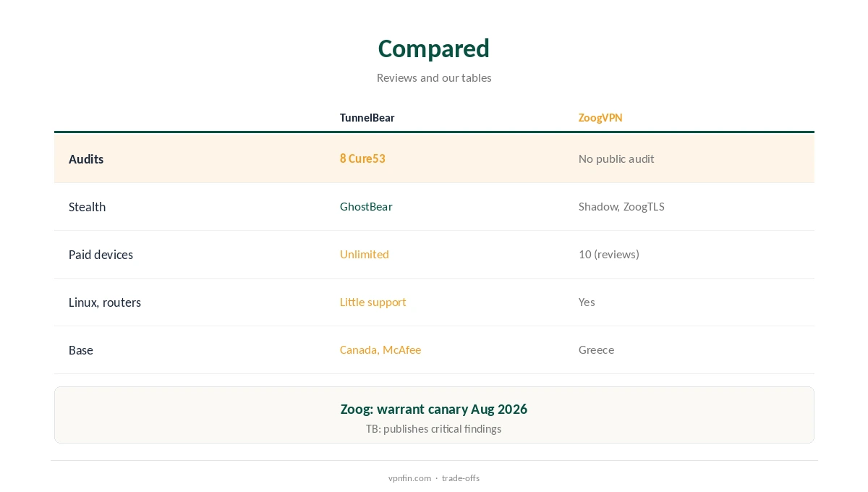This screenshot has height=492, width=868.
Task: Click the 'Shadow, ZoogTLS' cell
Action: (621, 206)
